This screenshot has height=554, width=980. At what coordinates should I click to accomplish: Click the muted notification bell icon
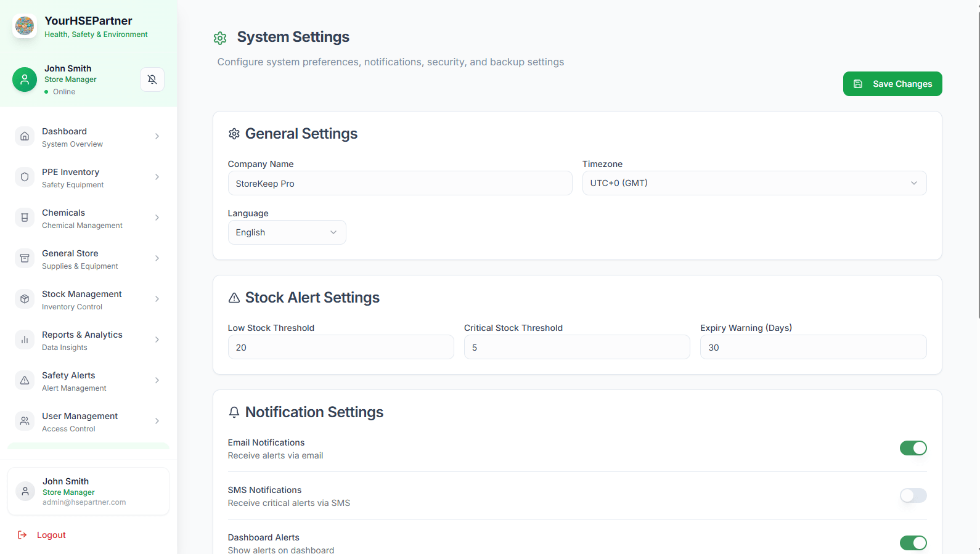152,79
